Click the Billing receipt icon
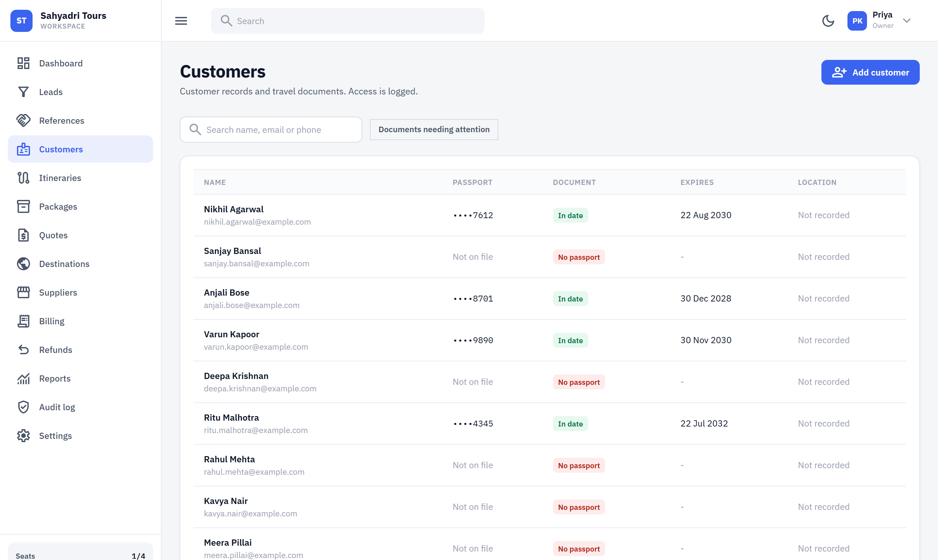The height and width of the screenshot is (560, 938). [x=23, y=321]
